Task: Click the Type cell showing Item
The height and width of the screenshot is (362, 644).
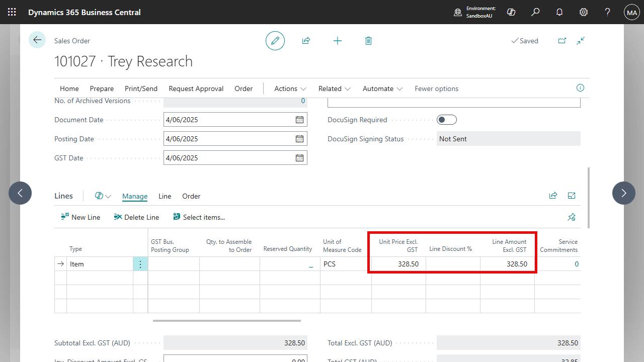Action: coord(100,264)
